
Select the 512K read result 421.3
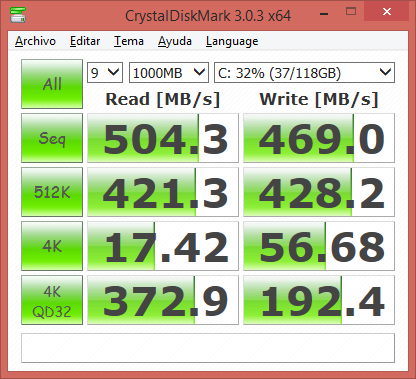163,192
